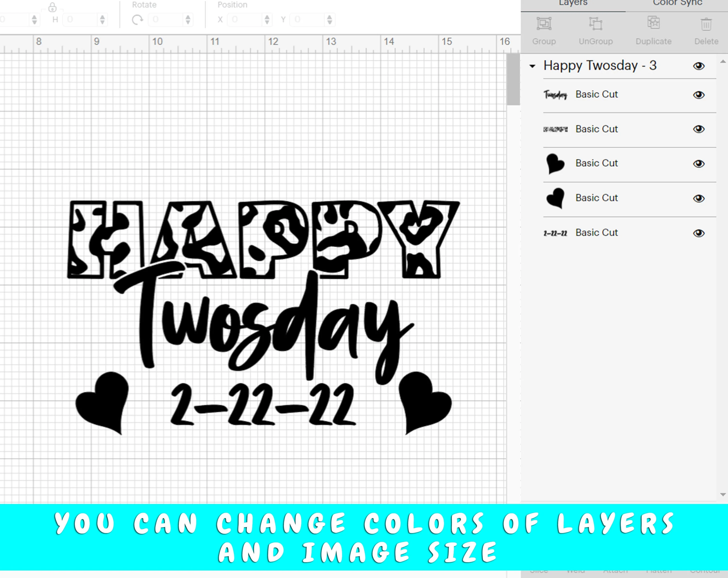Adjust the Position Y stepper arrows

330,20
